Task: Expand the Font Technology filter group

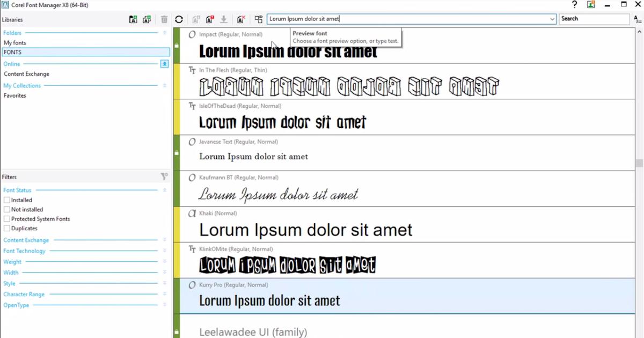Action: pyautogui.click(x=165, y=251)
